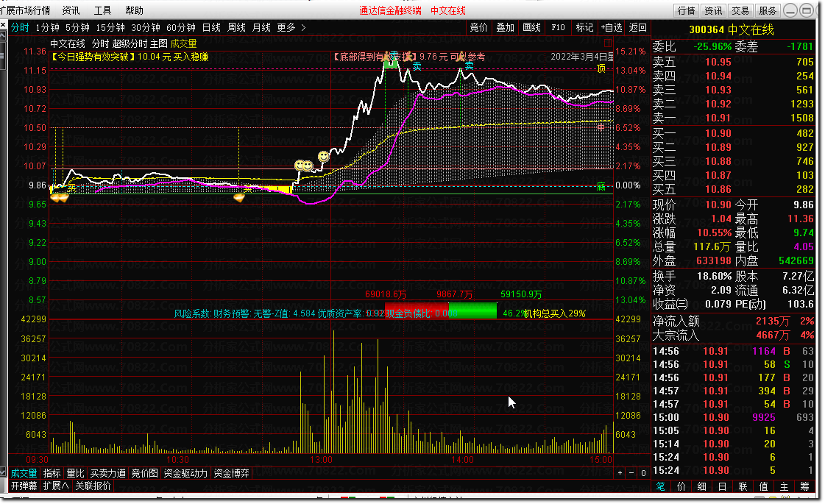Click the red-green capital flow bar
This screenshot has height=504, width=825.
click(x=441, y=310)
